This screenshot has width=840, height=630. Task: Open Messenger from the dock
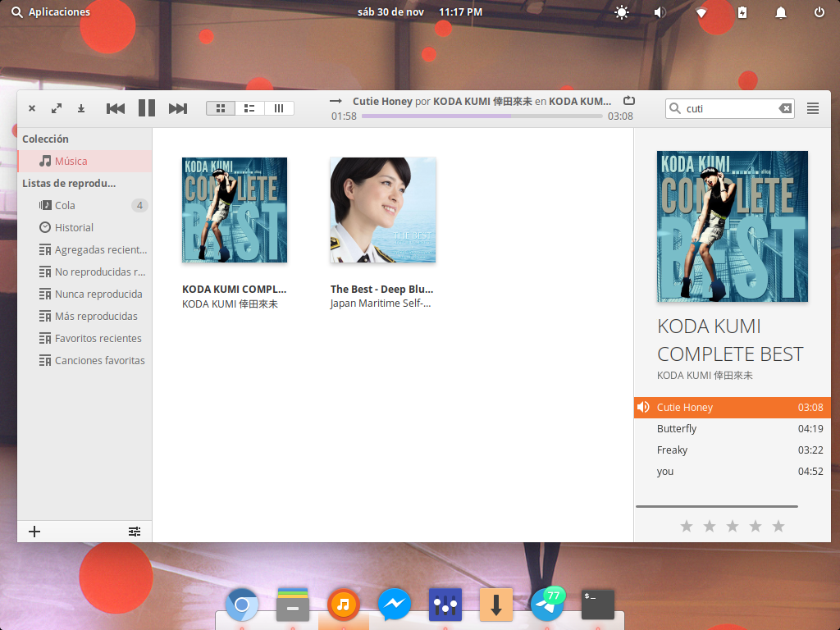395,605
